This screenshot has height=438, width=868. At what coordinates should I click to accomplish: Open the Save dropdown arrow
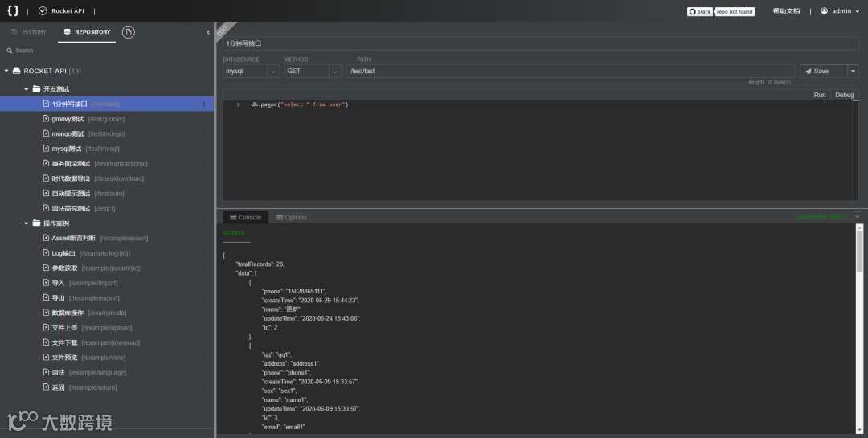[x=853, y=71]
